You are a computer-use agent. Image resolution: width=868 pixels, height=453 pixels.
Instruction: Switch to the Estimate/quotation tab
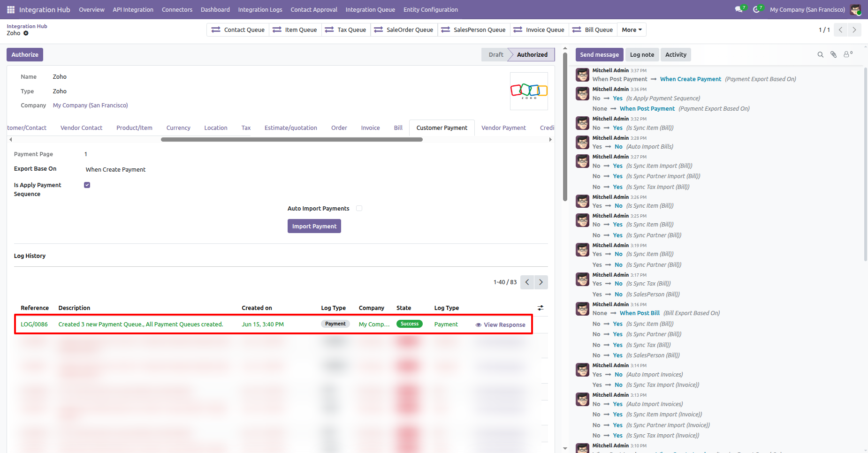(291, 128)
